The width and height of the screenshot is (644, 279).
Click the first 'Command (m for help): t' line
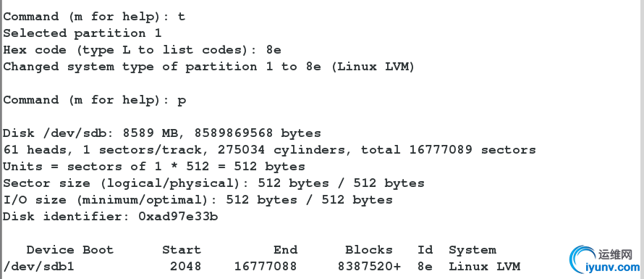pos(94,17)
